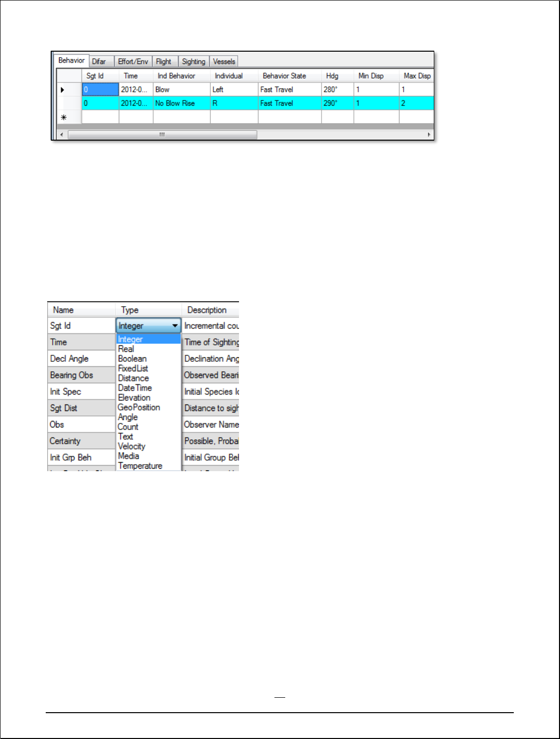Choose Integer from the type list

point(148,339)
